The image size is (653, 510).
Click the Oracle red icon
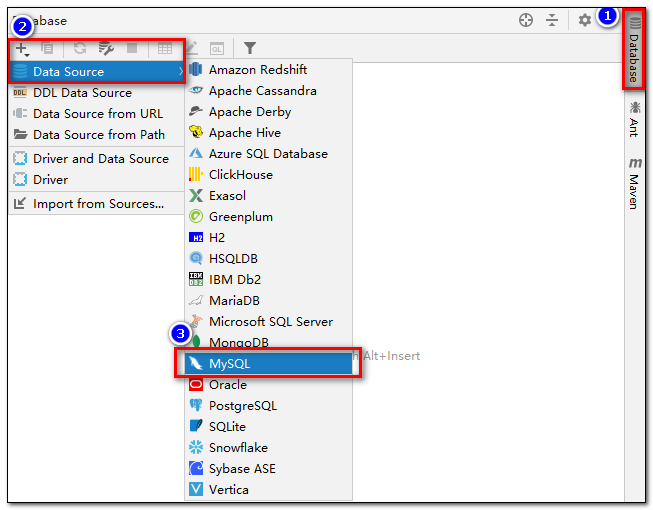tap(196, 385)
